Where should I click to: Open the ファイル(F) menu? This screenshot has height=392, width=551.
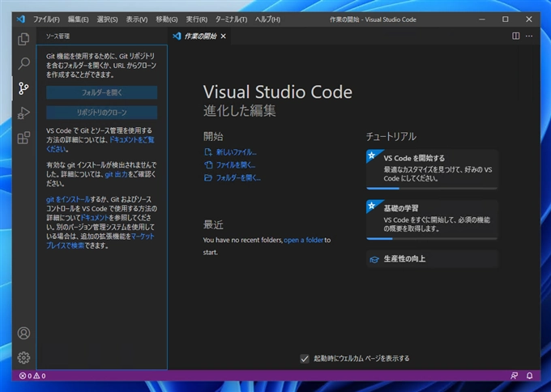tap(46, 19)
